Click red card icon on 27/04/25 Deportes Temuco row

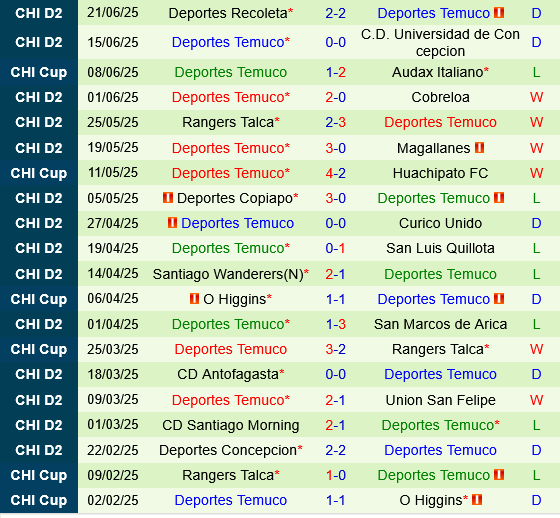click(x=172, y=223)
